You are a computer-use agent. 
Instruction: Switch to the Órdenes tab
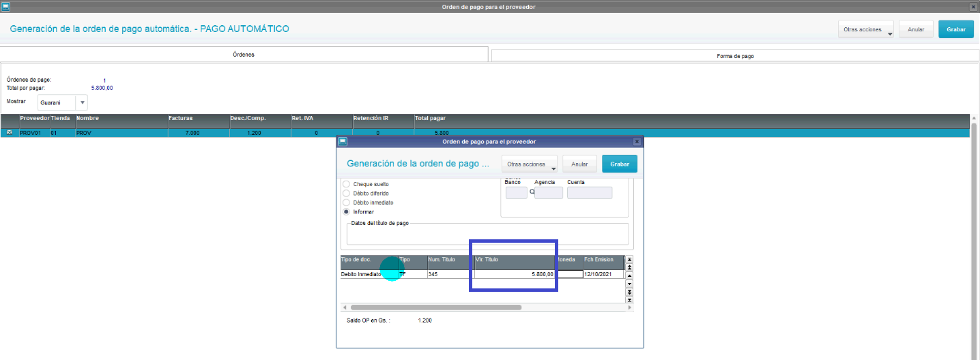(244, 55)
